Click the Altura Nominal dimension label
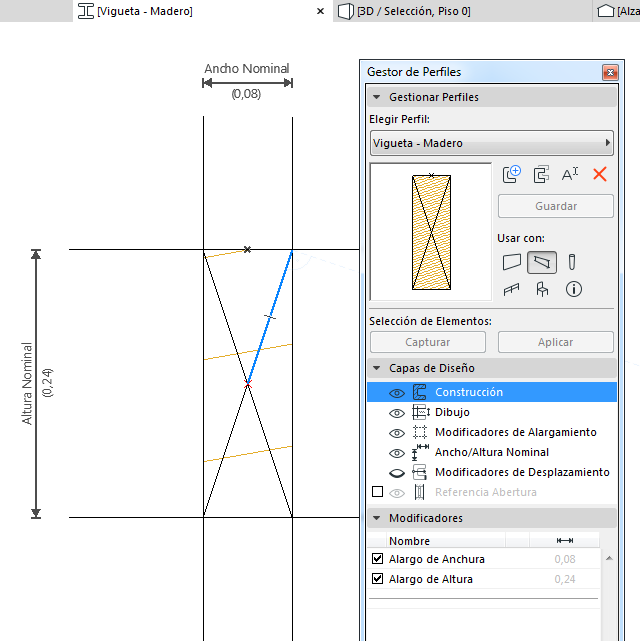Image resolution: width=640 pixels, height=641 pixels. (x=27, y=383)
